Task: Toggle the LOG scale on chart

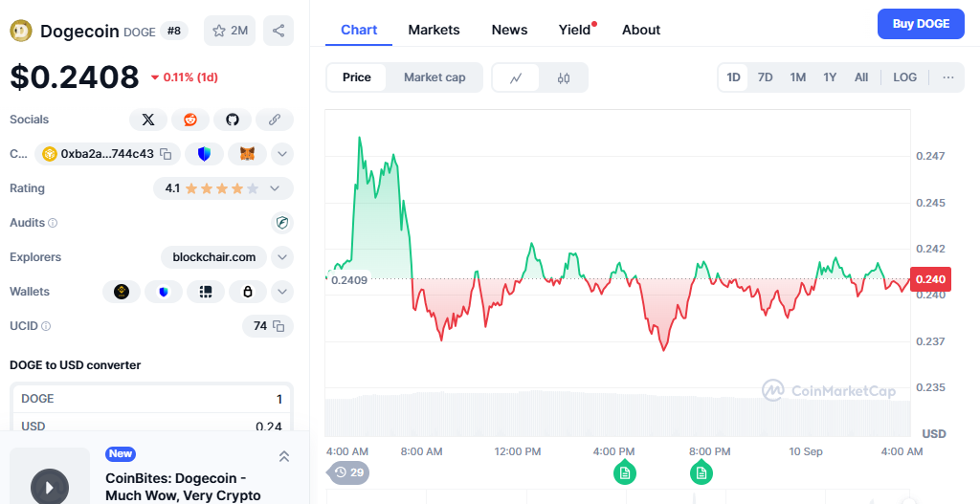Action: click(x=904, y=77)
